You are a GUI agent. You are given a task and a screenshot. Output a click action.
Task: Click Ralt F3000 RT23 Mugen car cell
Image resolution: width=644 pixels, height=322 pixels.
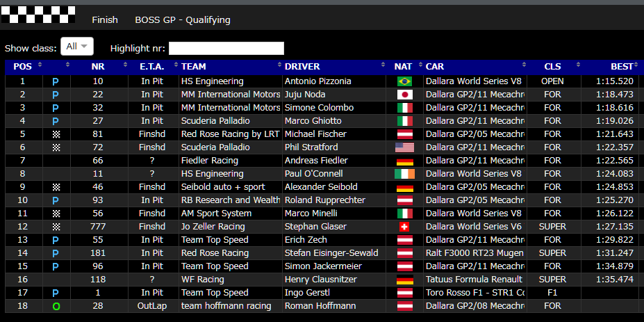tap(474, 253)
